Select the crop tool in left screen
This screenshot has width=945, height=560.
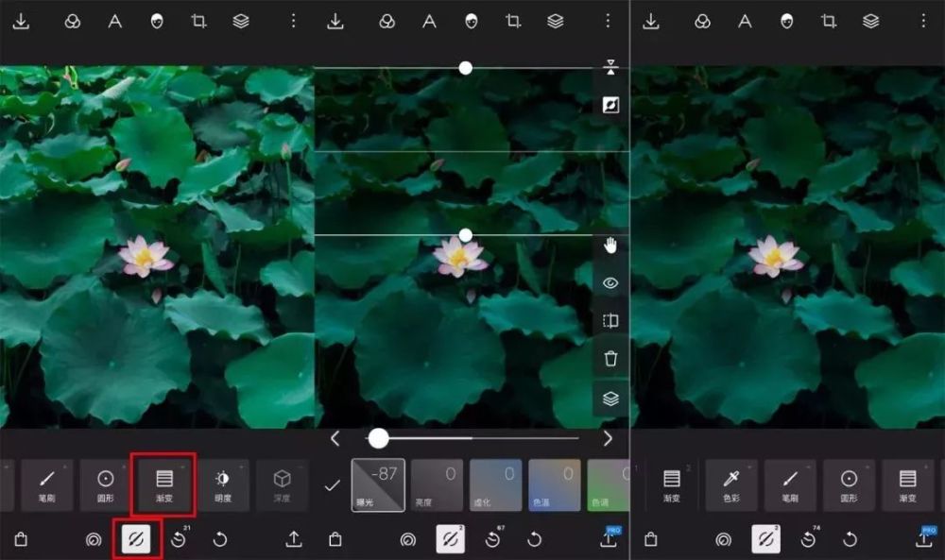coord(198,22)
